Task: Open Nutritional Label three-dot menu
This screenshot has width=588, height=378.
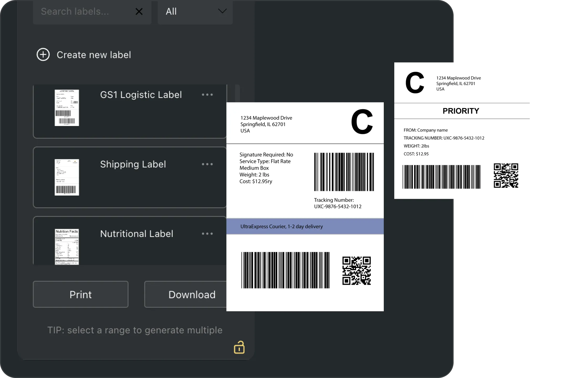Action: tap(207, 234)
